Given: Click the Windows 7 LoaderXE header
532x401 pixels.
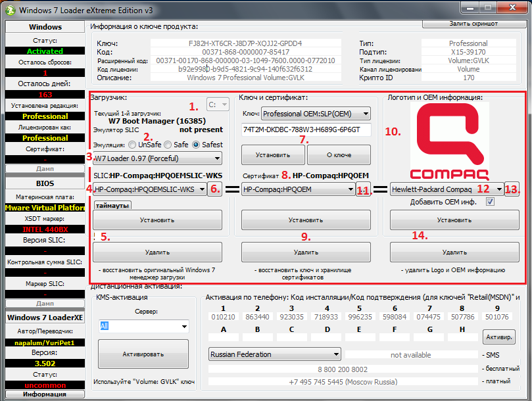Looking at the screenshot, I should point(45,318).
